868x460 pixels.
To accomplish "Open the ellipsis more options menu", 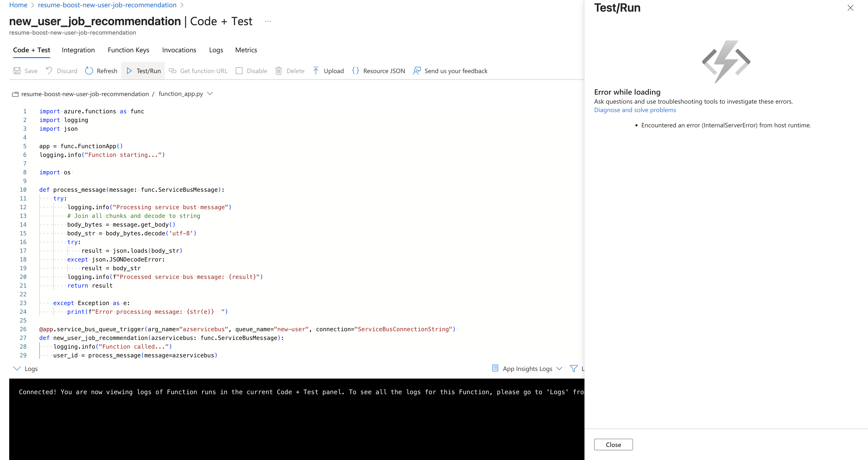I will (268, 21).
